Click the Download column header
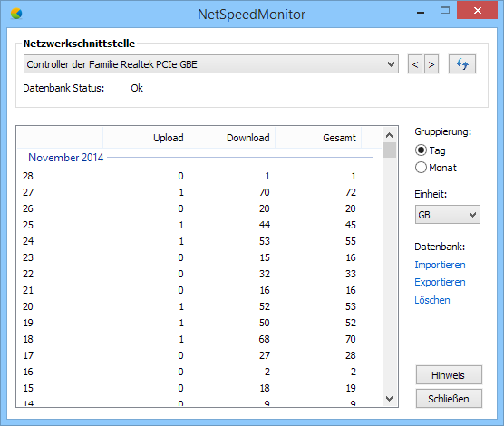 click(232, 138)
